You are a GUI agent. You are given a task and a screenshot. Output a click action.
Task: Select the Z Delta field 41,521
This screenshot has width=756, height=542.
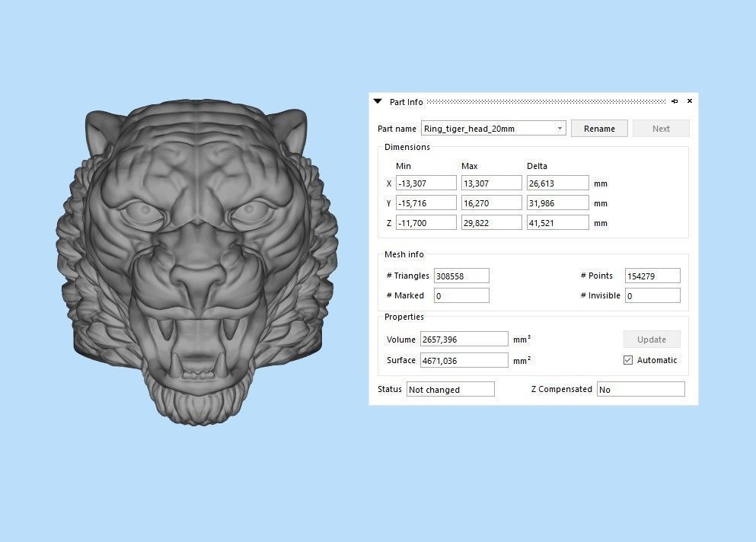[x=557, y=222]
